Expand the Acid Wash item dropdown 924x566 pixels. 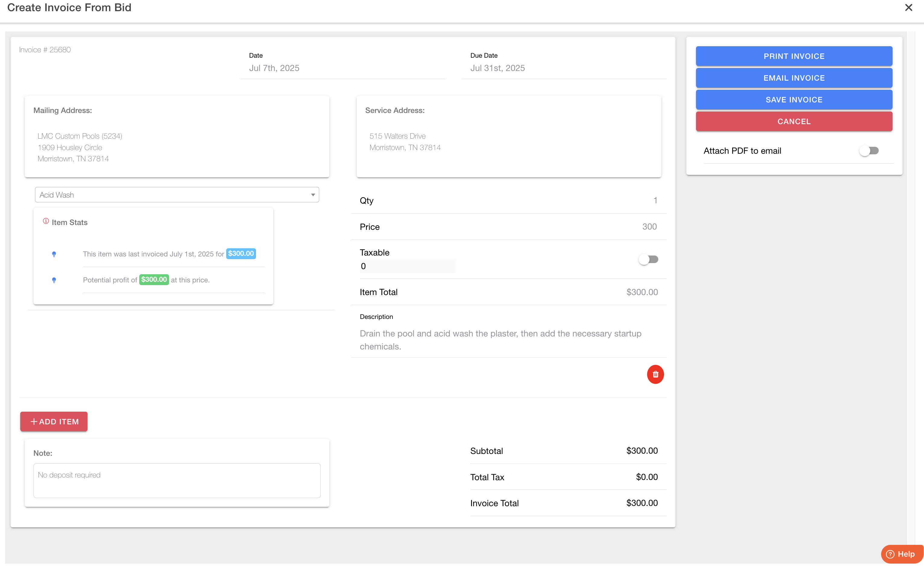coord(177,195)
